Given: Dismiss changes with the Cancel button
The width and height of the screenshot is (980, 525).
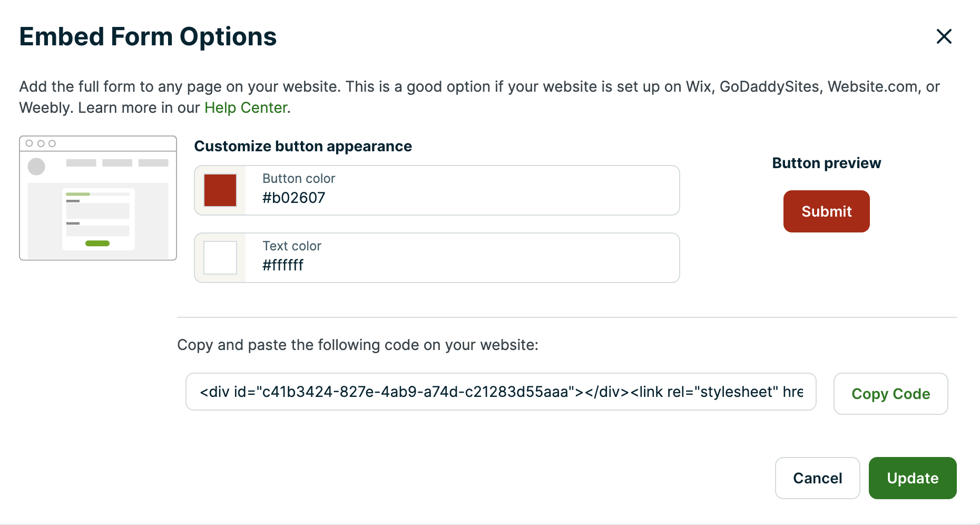Looking at the screenshot, I should (817, 478).
